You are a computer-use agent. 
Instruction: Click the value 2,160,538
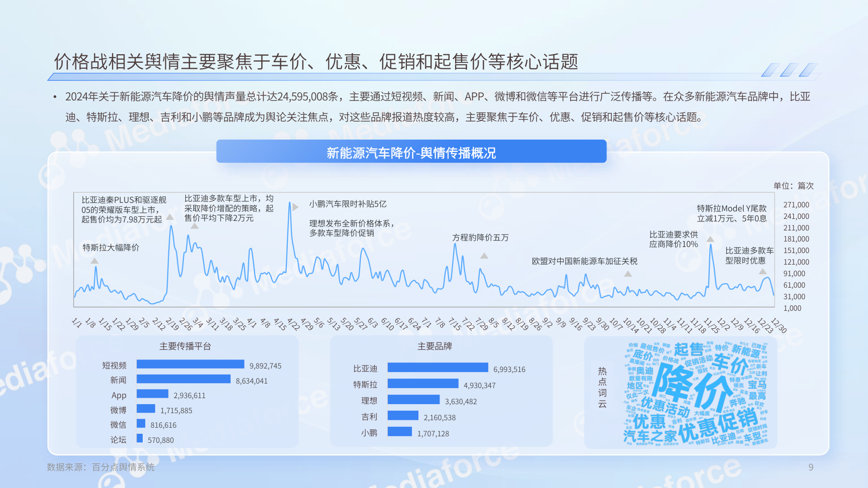[440, 418]
